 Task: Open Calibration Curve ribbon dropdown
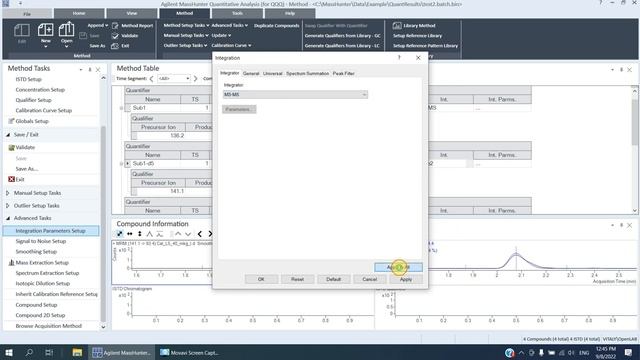(231, 45)
